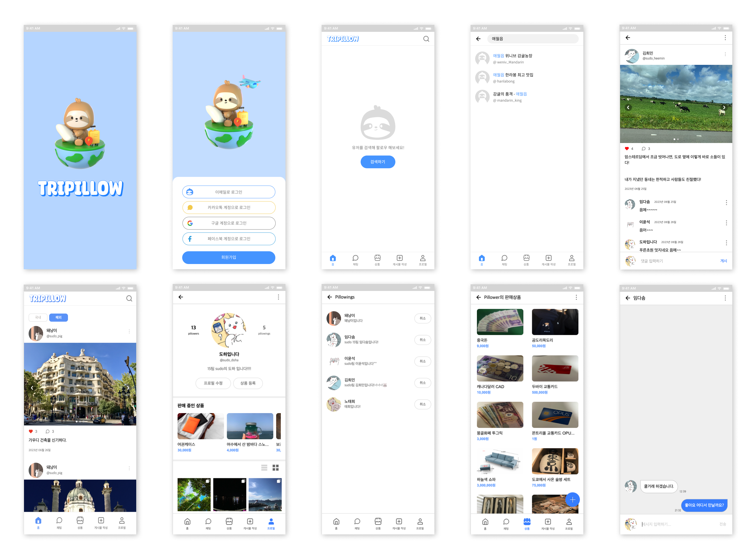
Task: Click the 검색하기 button
Action: (378, 162)
